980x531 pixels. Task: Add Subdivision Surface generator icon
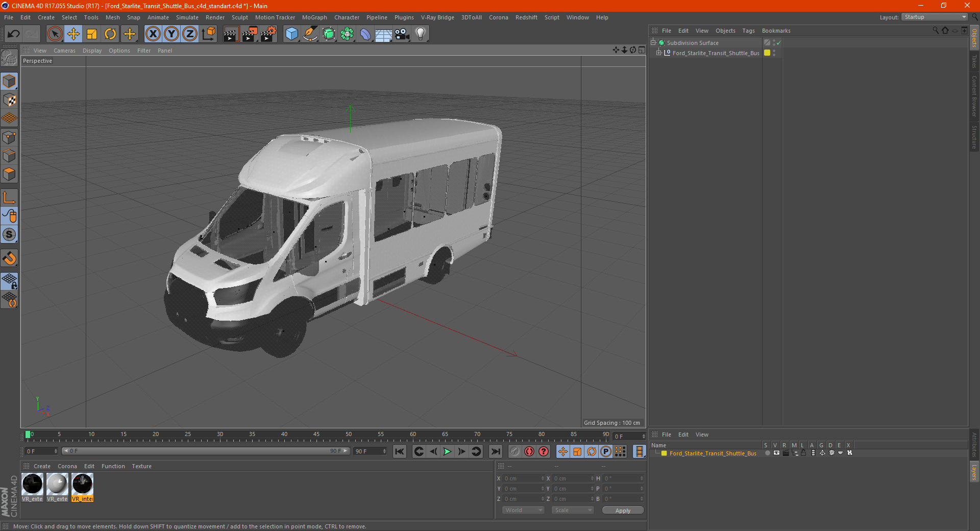pos(329,34)
